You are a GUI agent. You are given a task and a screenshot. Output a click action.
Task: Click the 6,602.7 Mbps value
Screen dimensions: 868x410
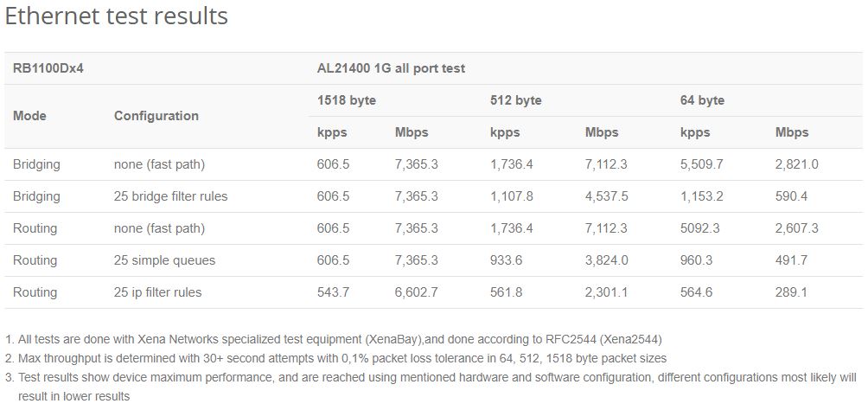point(417,292)
